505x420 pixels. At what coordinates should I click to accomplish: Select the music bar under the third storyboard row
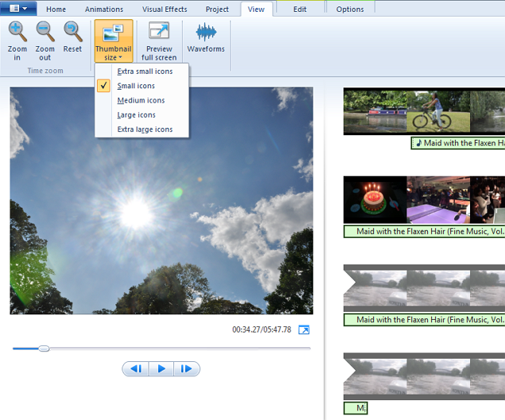pos(425,320)
